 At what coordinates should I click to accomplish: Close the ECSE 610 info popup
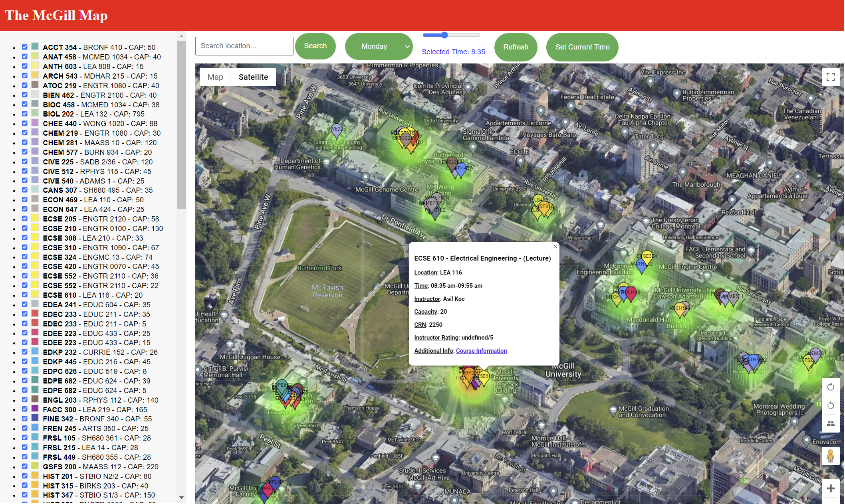[x=555, y=247]
